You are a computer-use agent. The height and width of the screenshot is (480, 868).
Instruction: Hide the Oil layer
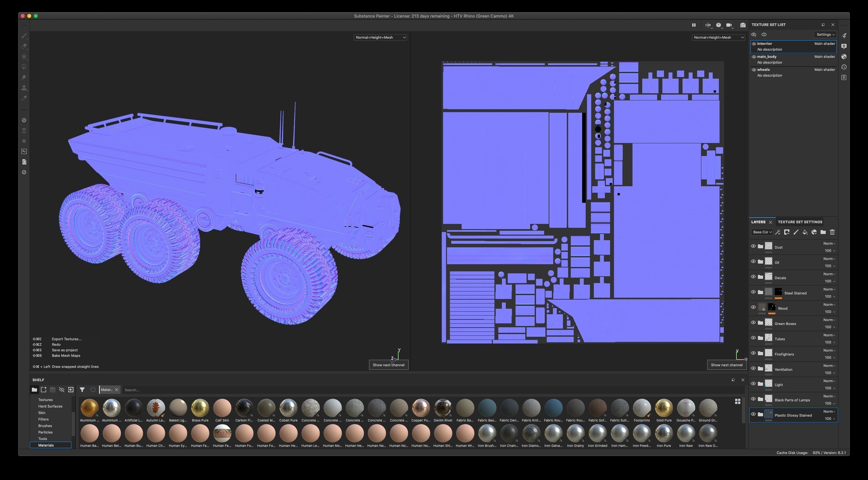(x=753, y=262)
